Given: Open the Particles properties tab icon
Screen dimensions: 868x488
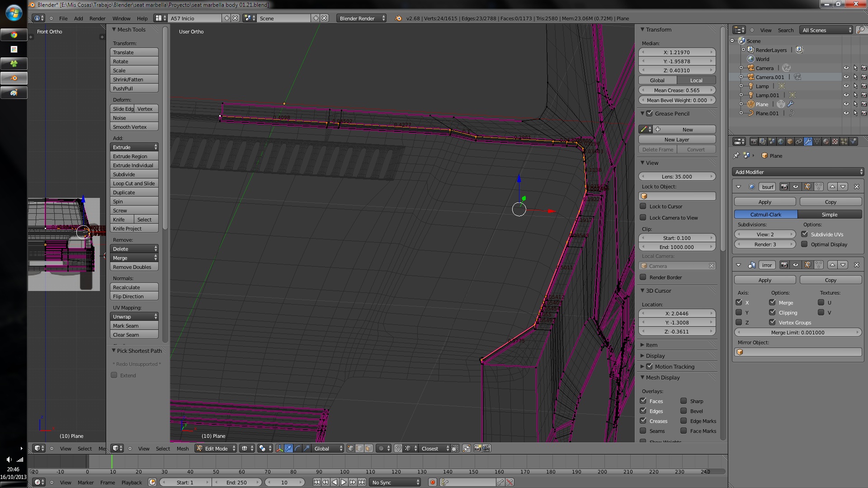Looking at the screenshot, I should [x=844, y=141].
